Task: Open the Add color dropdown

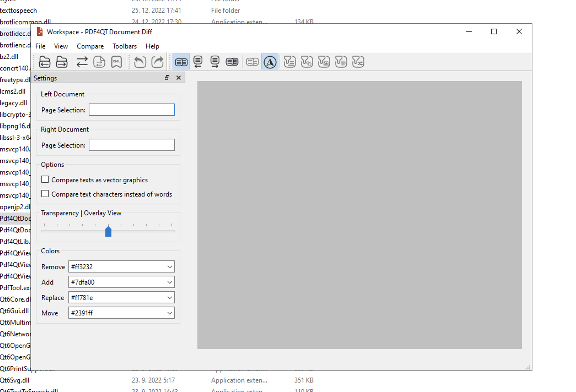Action: click(x=169, y=282)
